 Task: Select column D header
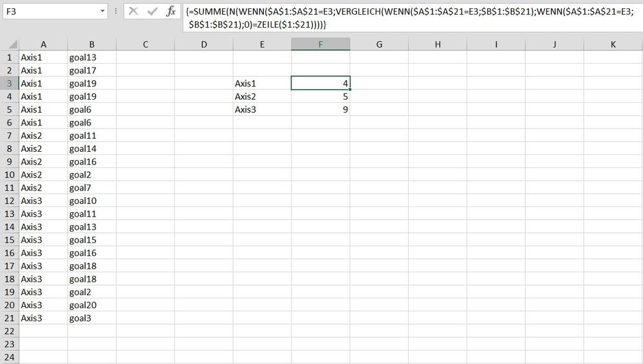204,44
